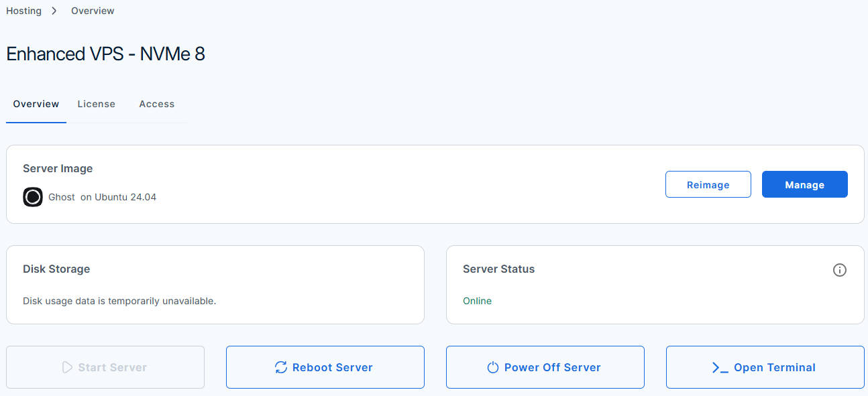Click the blue Manage button
Image resolution: width=868 pixels, height=396 pixels.
tap(804, 184)
